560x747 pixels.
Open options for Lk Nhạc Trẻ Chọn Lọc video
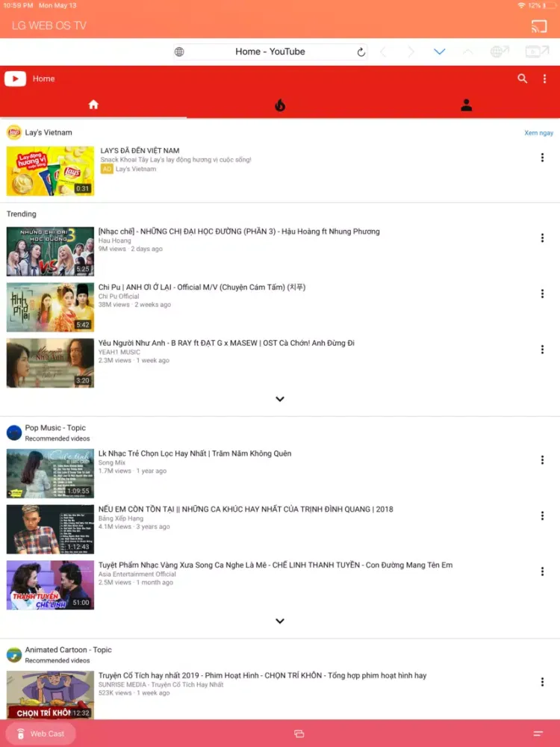tap(542, 460)
